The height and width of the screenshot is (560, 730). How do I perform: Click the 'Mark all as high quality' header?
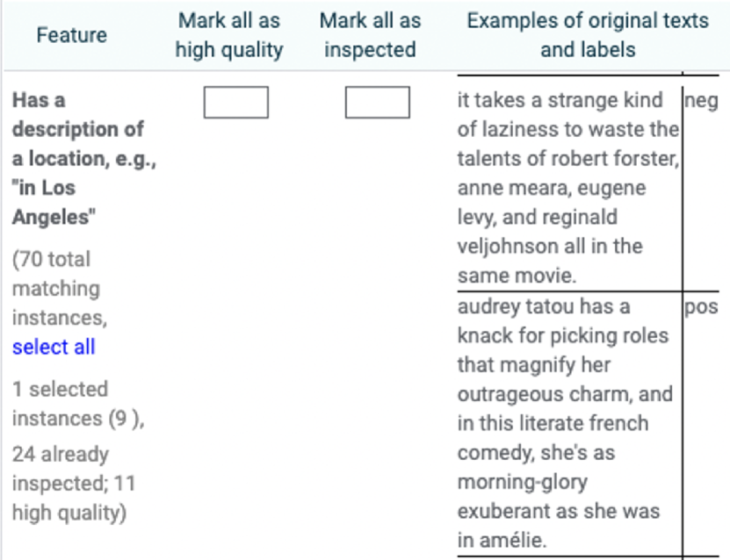pyautogui.click(x=228, y=35)
